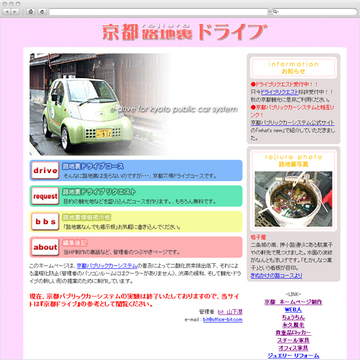Select the red ドライブリクエスト受付中 headline
Screen dimensions: 360x360
tap(284, 85)
